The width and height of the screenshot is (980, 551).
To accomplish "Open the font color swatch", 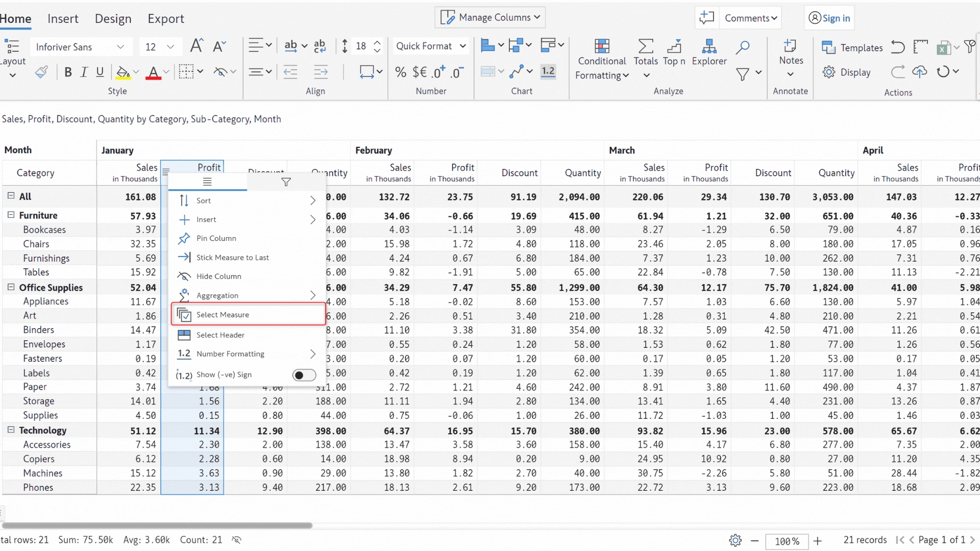I will click(x=153, y=72).
